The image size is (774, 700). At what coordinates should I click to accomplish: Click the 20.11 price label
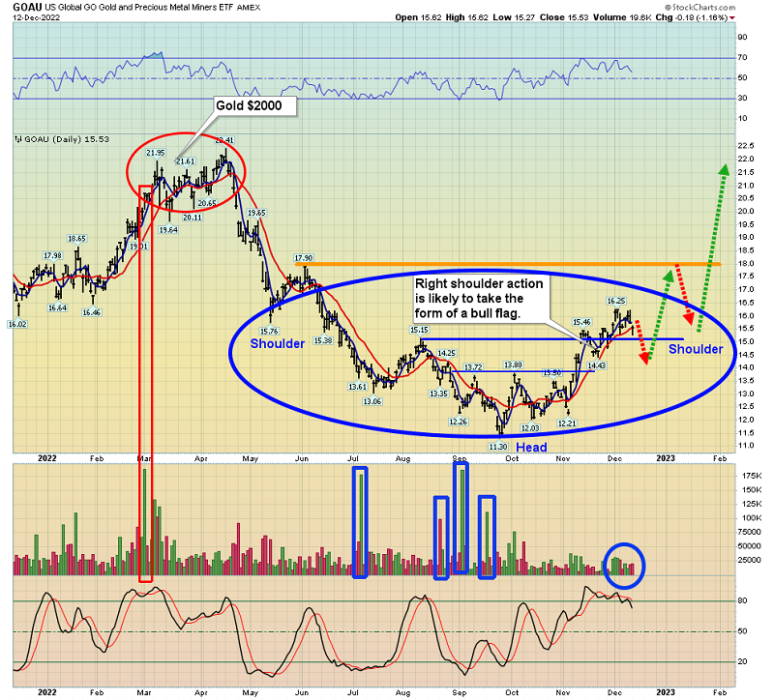click(193, 218)
